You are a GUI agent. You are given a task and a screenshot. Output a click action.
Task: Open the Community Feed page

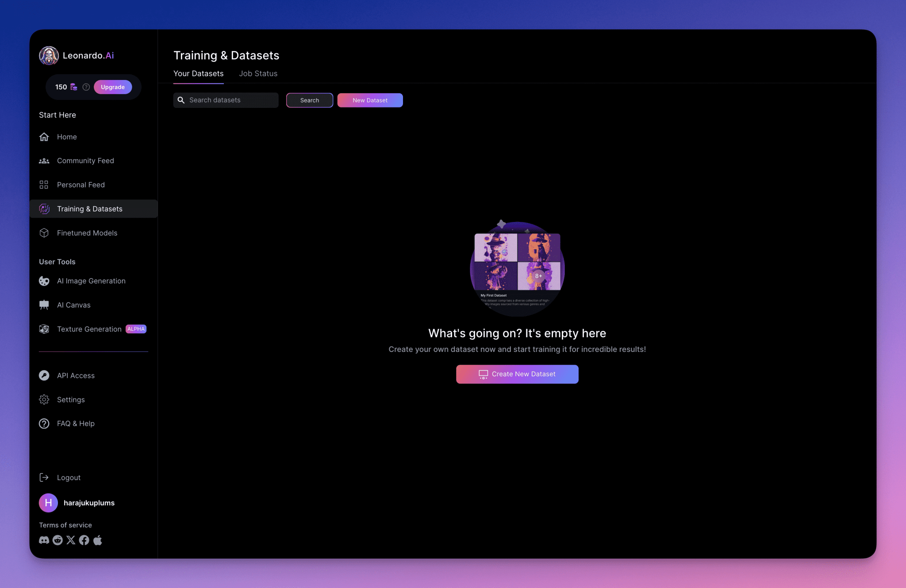(x=85, y=161)
